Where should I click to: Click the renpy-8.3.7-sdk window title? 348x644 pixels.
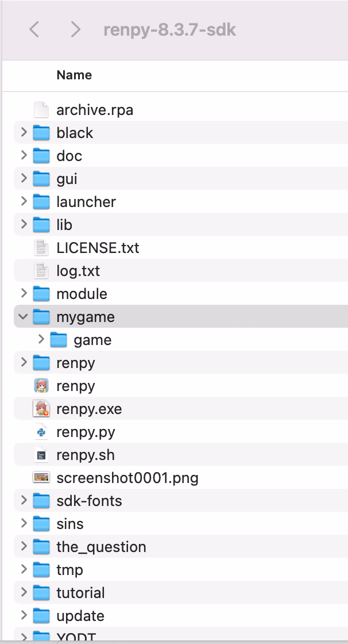[x=169, y=30]
